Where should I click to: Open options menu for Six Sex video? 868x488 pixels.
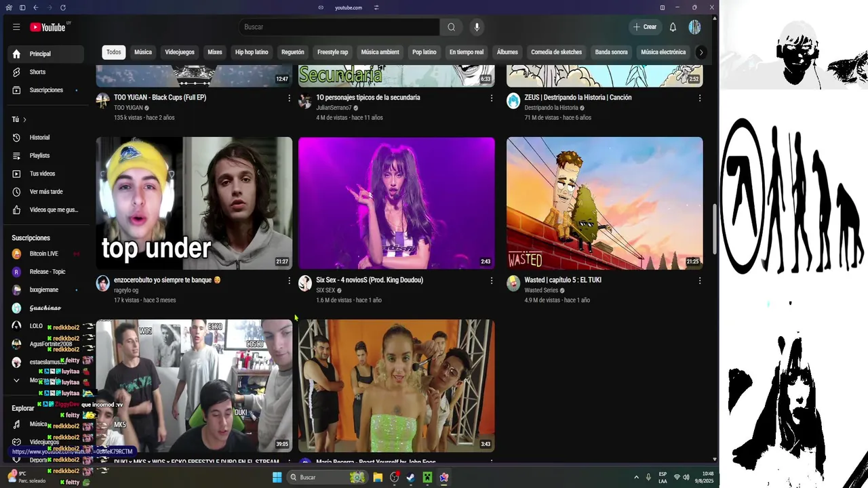pos(492,281)
